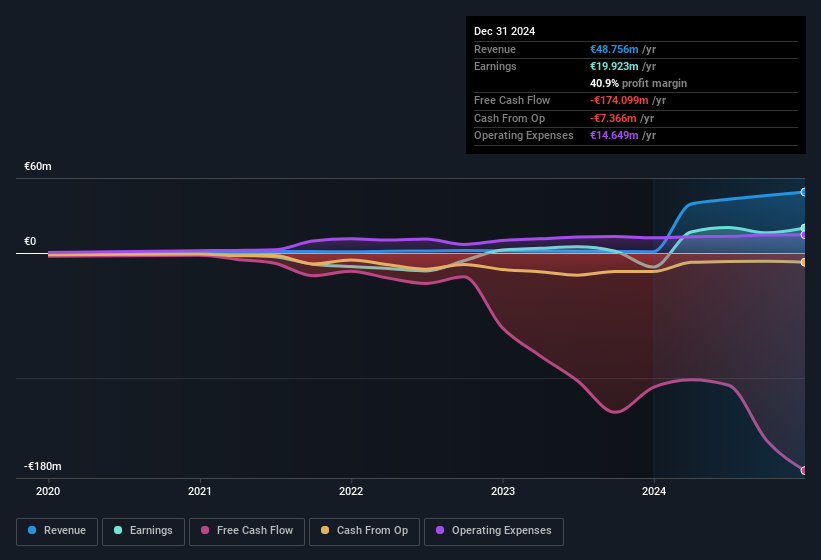Screen dimensions: 821x560
Task: Click the Cash From Op tooltip label
Action: 509,118
